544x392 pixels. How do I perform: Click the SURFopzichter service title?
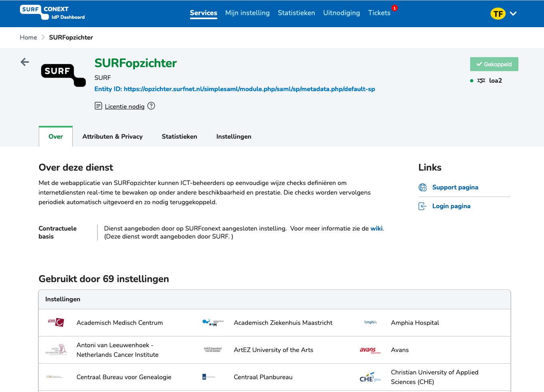135,63
